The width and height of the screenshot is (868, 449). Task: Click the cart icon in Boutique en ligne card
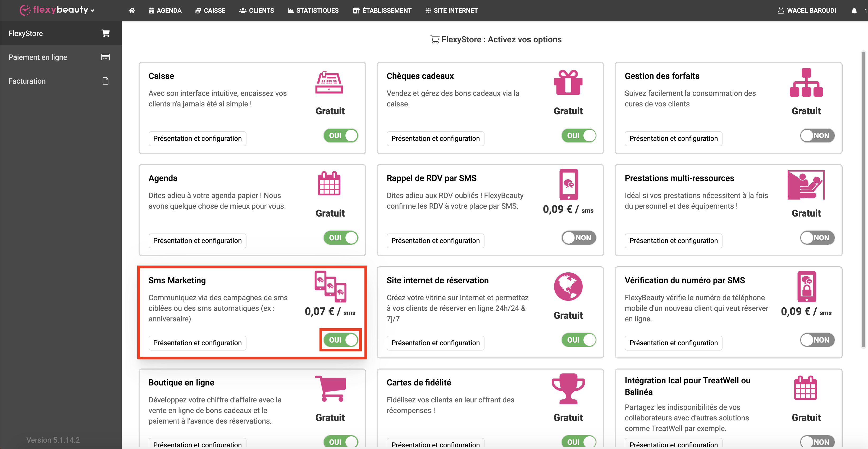(330, 389)
